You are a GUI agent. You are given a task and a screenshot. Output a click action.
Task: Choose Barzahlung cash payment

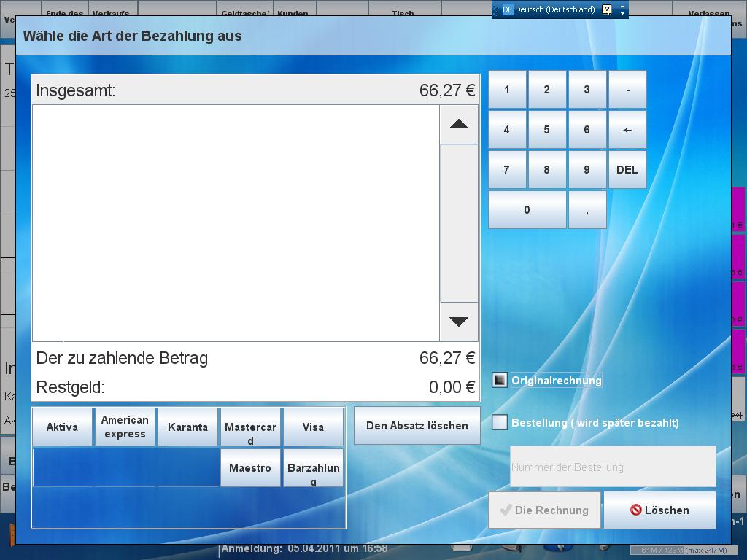pos(313,468)
